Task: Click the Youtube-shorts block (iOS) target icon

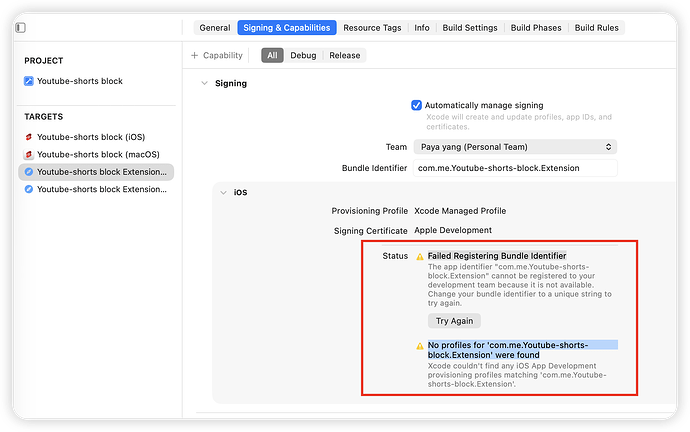Action: coord(29,137)
